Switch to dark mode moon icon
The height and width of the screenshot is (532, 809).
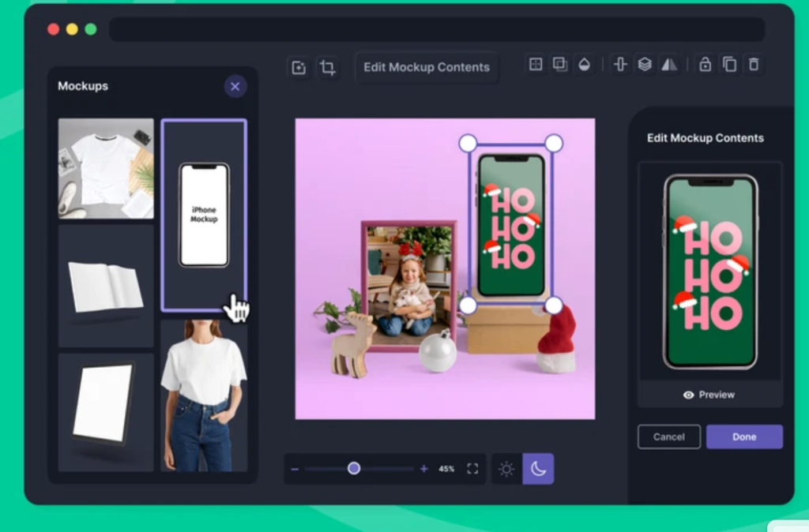pos(538,469)
